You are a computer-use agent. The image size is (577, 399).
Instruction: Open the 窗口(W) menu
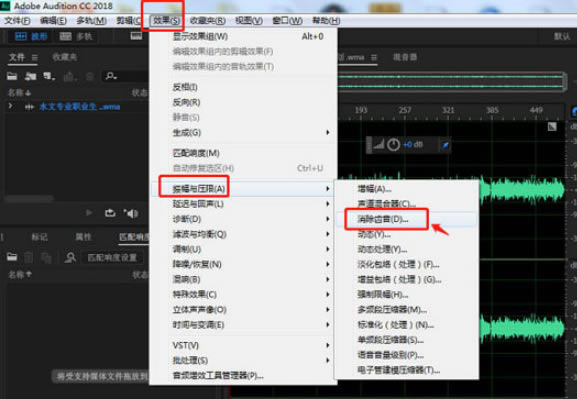tap(287, 21)
